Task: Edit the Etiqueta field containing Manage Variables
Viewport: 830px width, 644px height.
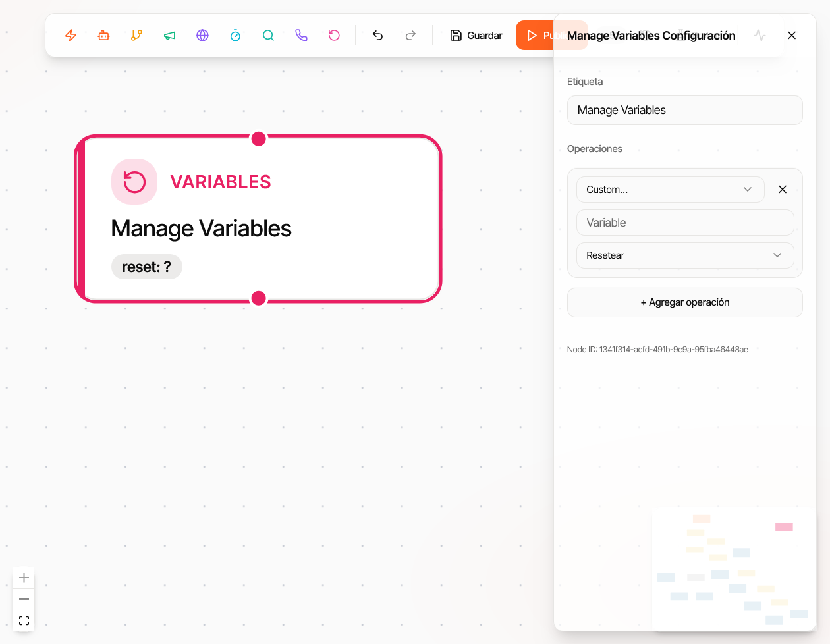Action: tap(684, 110)
